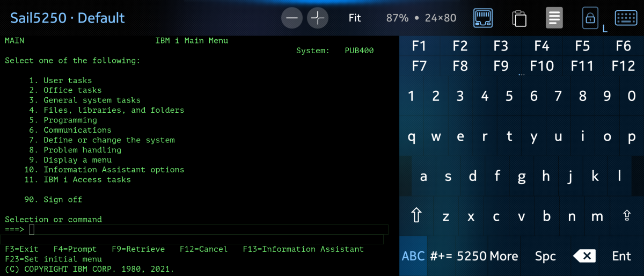
Task: Click the clipboard paste icon
Action: click(519, 18)
